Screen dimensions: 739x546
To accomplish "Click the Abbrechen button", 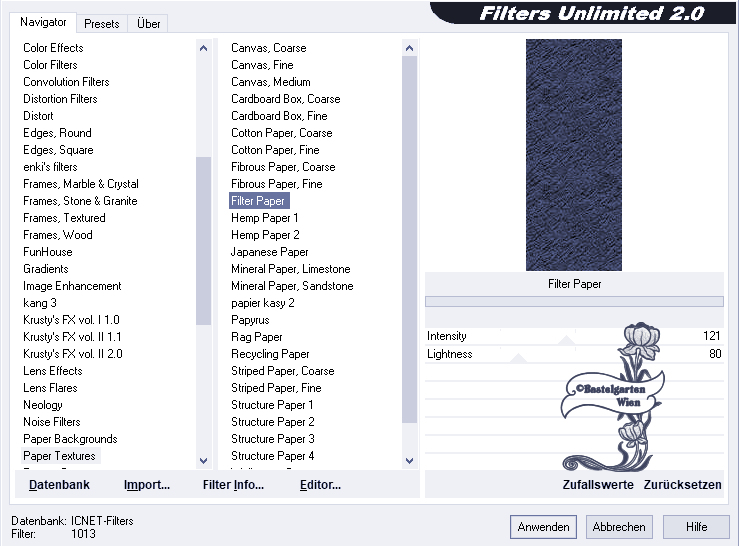I will [619, 527].
